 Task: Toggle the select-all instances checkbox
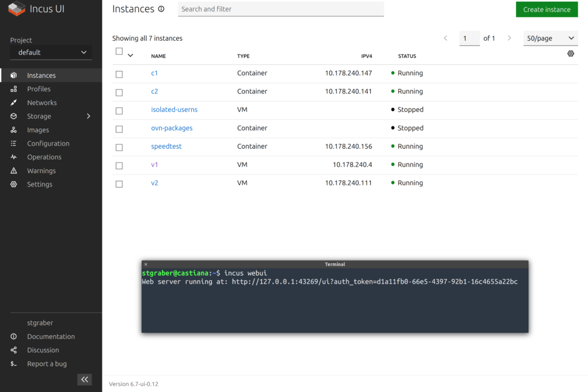[x=119, y=51]
